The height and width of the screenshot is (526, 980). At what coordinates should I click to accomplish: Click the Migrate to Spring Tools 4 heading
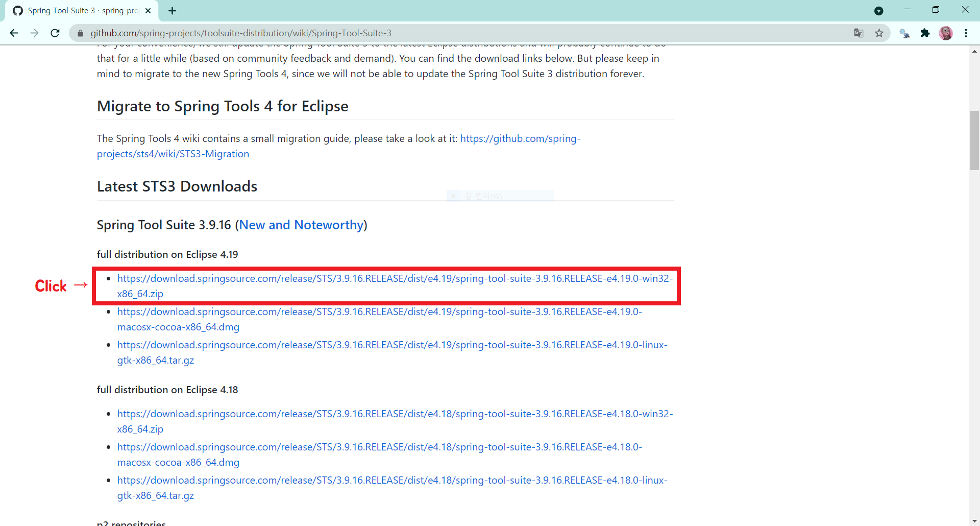(x=223, y=106)
